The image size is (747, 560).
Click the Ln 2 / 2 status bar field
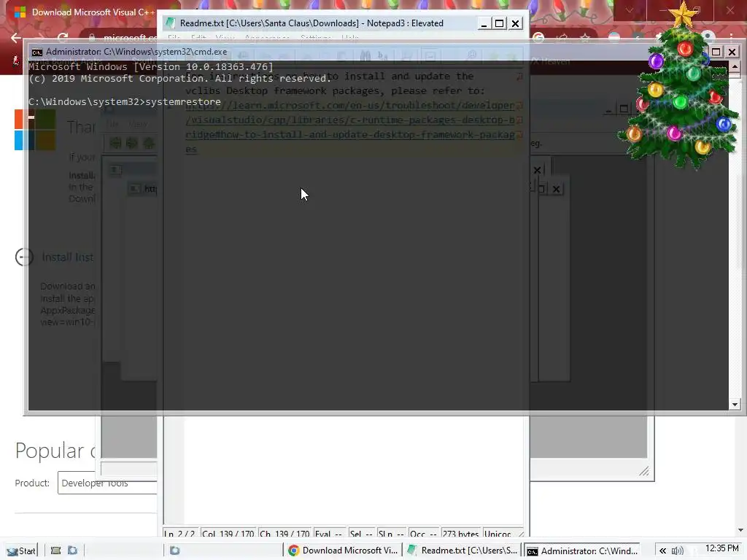179,534
